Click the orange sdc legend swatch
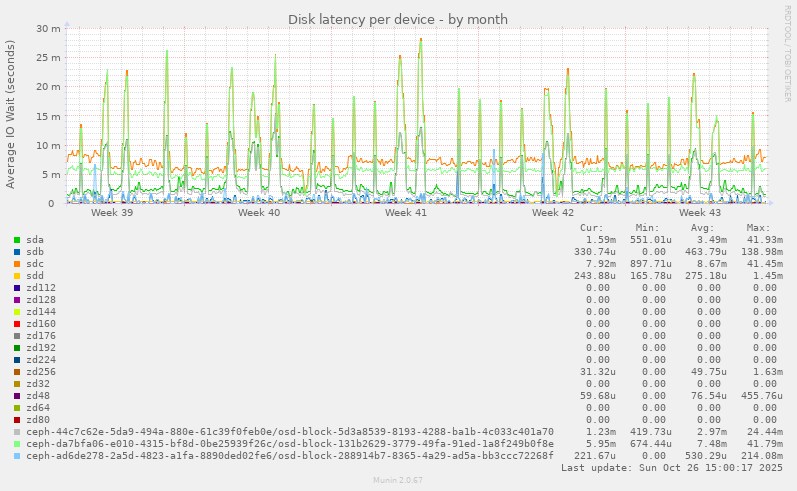The image size is (797, 491). [17, 264]
